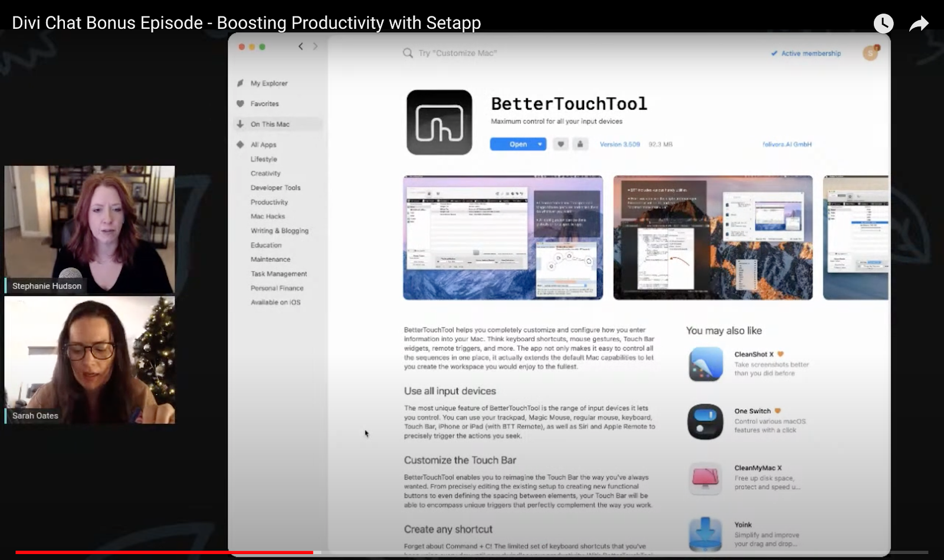Open the Maintenance category
944x560 pixels.
point(270,259)
